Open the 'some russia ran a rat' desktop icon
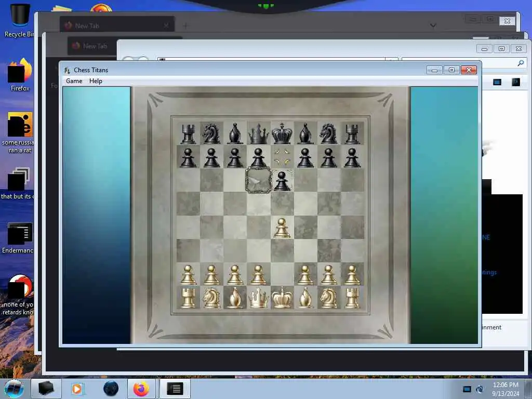Screen dimensions: 532x399 pos(20,133)
